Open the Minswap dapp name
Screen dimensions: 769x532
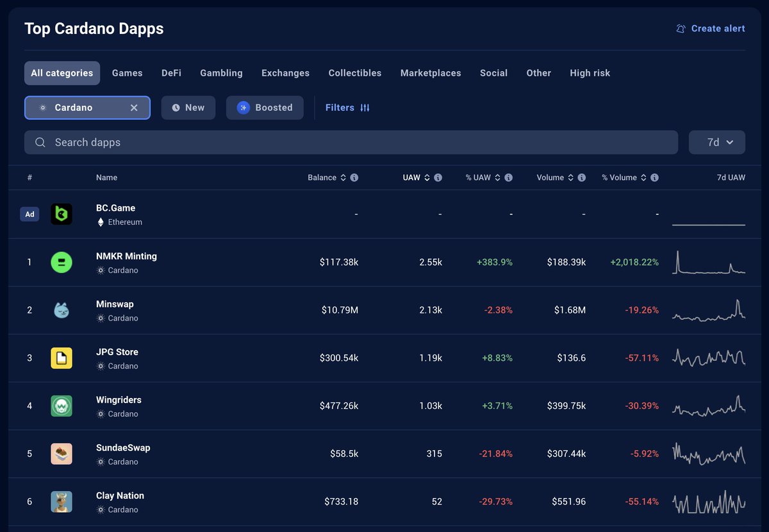pyautogui.click(x=115, y=304)
